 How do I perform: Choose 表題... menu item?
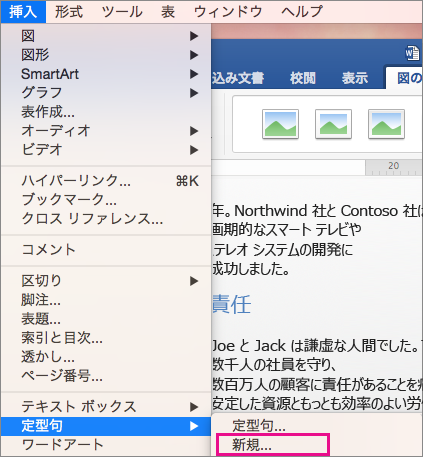106,319
